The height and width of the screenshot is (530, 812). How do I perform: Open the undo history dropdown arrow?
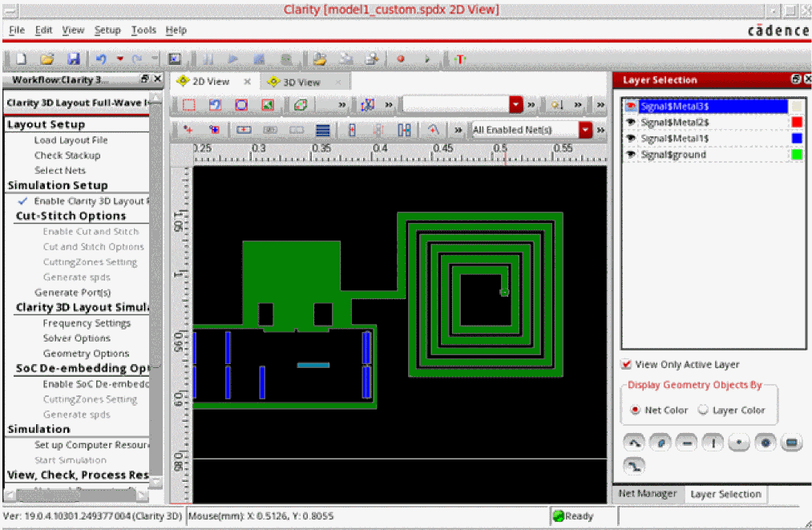(120, 59)
